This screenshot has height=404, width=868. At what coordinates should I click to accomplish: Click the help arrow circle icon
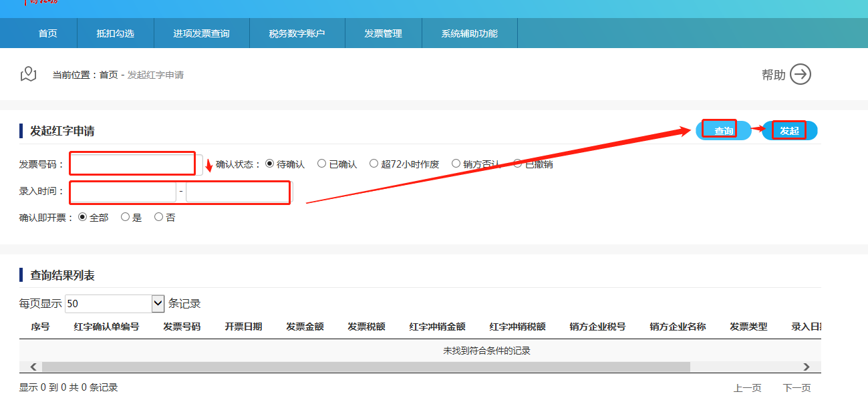pos(800,74)
